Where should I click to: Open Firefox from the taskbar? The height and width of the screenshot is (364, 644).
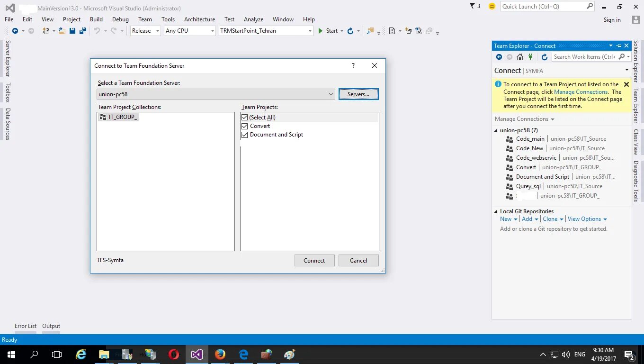click(x=220, y=354)
